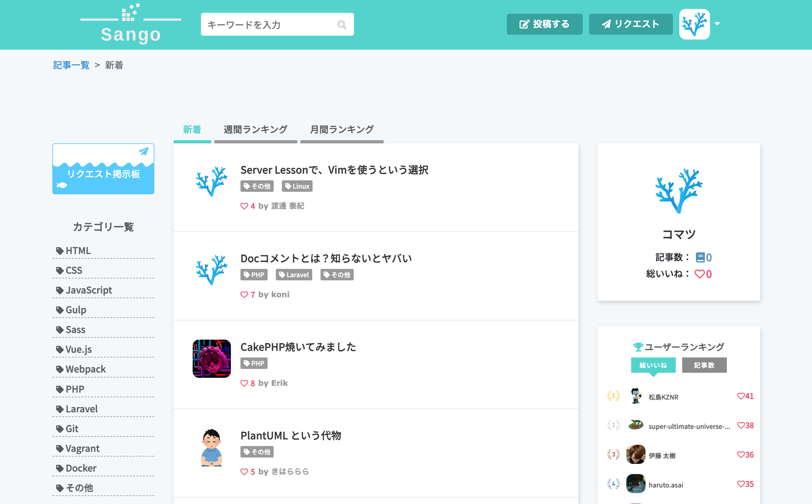812x504 pixels.
Task: Follow the 記事一覧 breadcrumb link
Action: [71, 65]
